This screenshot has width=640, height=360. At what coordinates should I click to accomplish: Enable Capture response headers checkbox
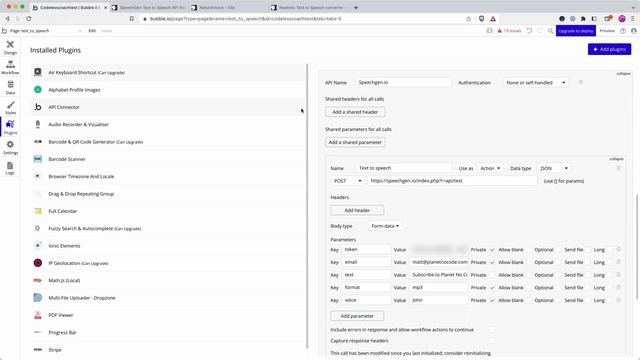[x=492, y=340]
